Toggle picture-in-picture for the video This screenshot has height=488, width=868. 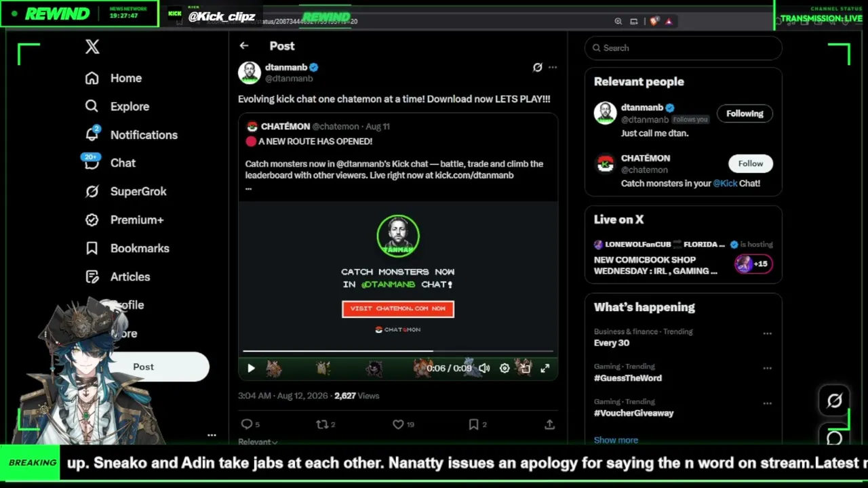coord(525,368)
